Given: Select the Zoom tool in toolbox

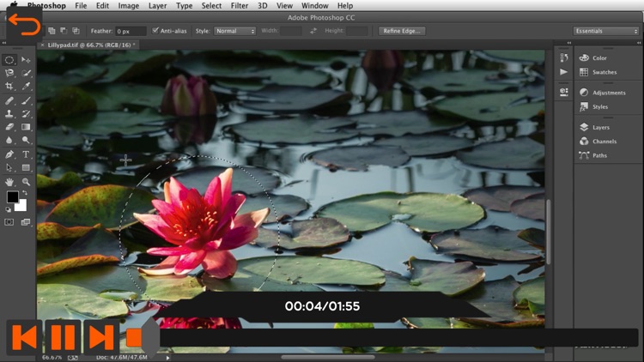Looking at the screenshot, I should click(x=26, y=182).
